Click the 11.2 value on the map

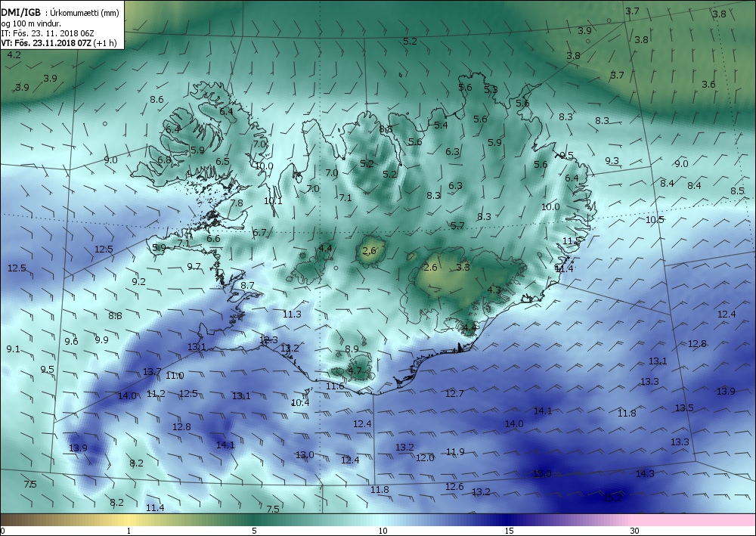point(156,394)
